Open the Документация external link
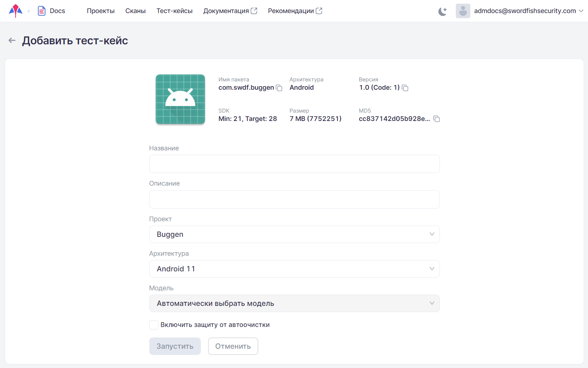 [x=230, y=11]
